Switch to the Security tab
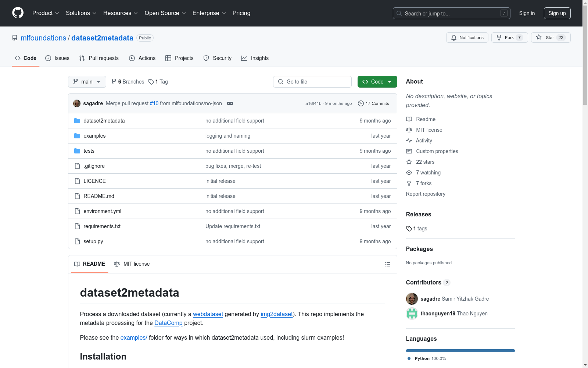The width and height of the screenshot is (588, 368). [x=218, y=58]
